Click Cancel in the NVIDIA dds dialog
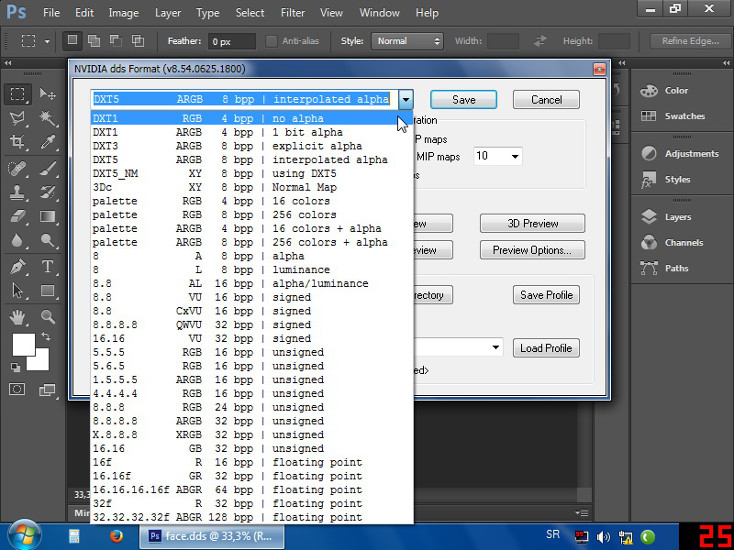This screenshot has width=734, height=550. point(546,100)
